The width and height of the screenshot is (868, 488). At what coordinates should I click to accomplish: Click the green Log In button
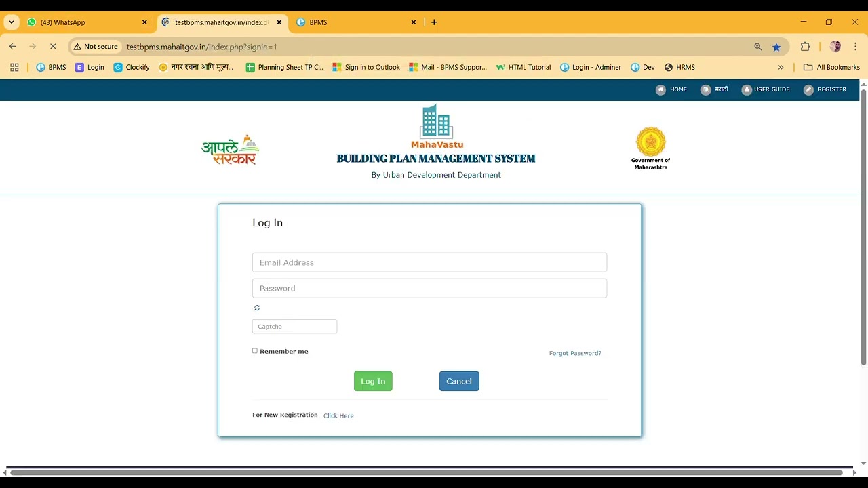tap(373, 381)
